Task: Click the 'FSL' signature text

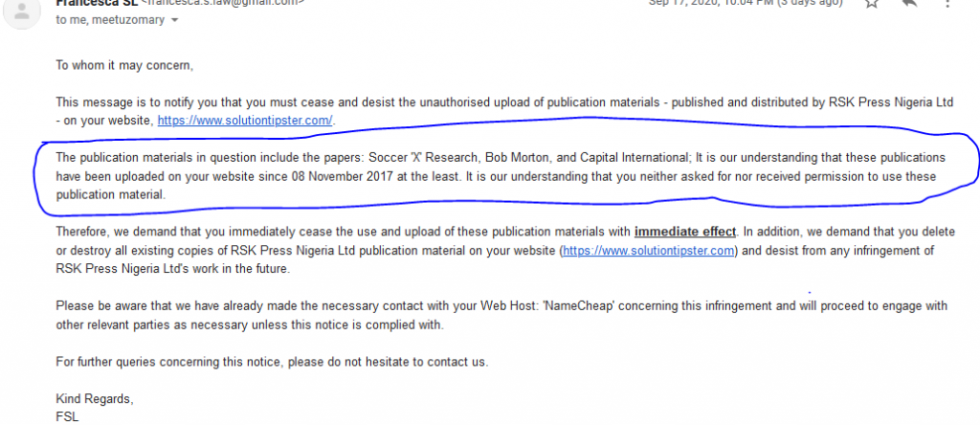Action: click(x=68, y=416)
